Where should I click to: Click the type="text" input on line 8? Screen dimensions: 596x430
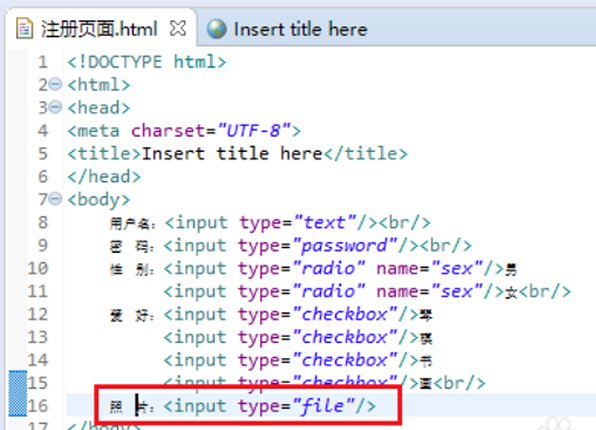point(271,222)
